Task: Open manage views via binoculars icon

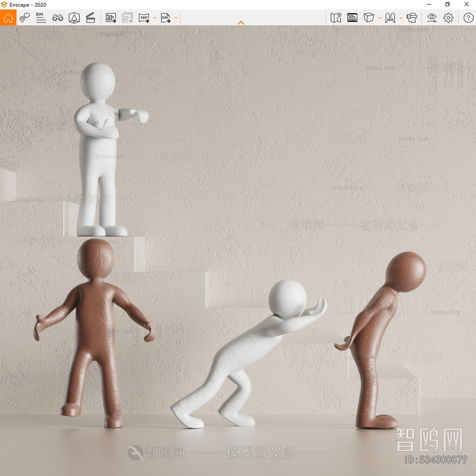Action: 57,18
